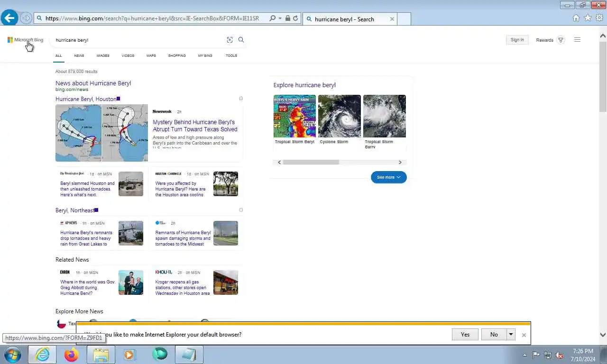This screenshot has height=364, width=607.
Task: Open Kroger reopens all gas stations article
Action: (x=182, y=287)
